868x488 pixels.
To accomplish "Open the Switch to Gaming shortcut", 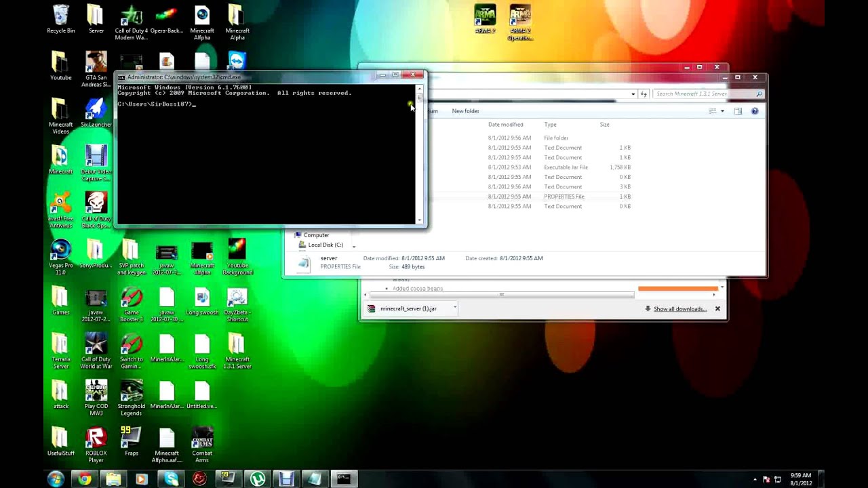I will tap(131, 351).
